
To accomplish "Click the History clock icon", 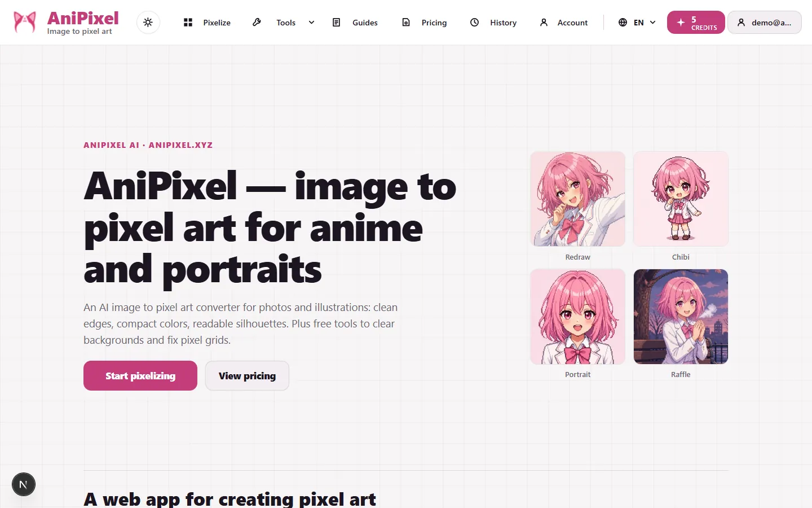I will click(x=475, y=23).
